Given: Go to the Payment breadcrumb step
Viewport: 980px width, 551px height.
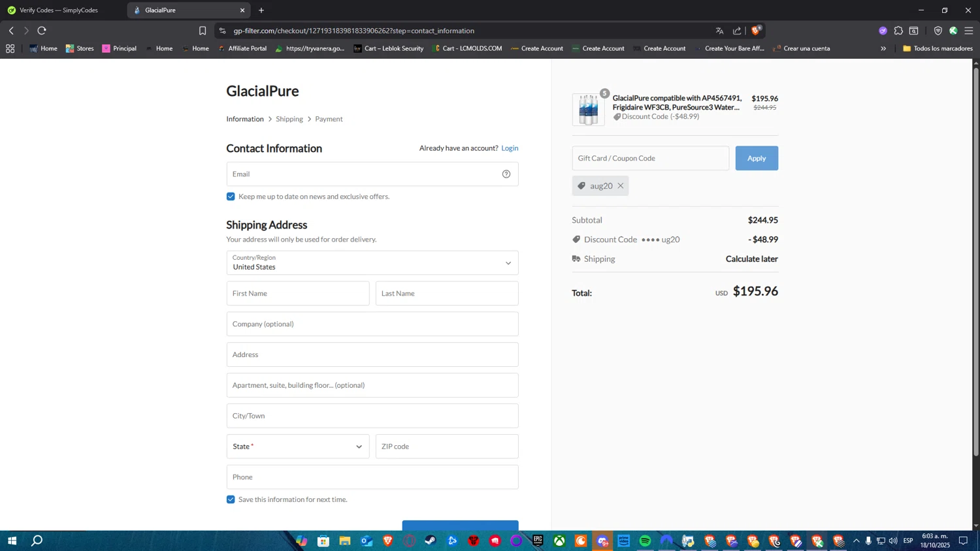Looking at the screenshot, I should 329,119.
